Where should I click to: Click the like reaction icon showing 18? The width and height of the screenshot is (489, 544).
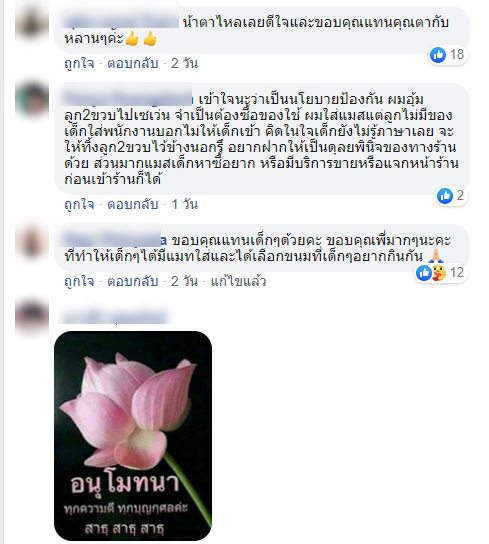tap(438, 55)
